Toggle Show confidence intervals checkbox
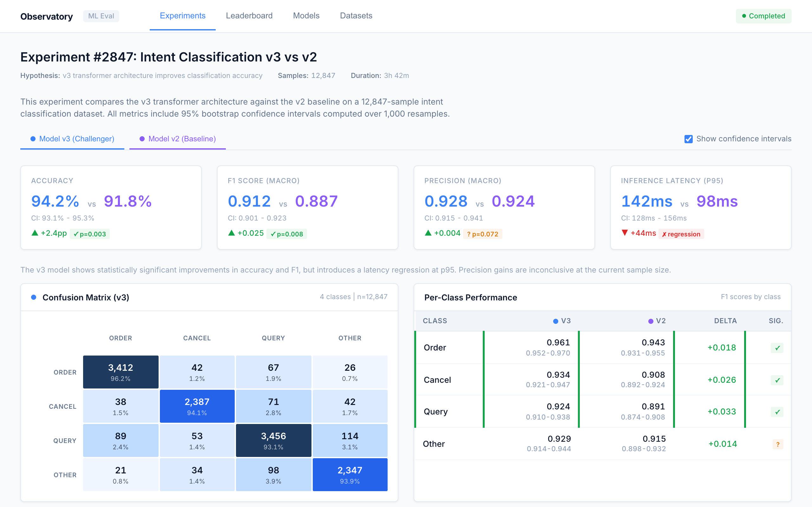The height and width of the screenshot is (507, 812). pos(688,139)
